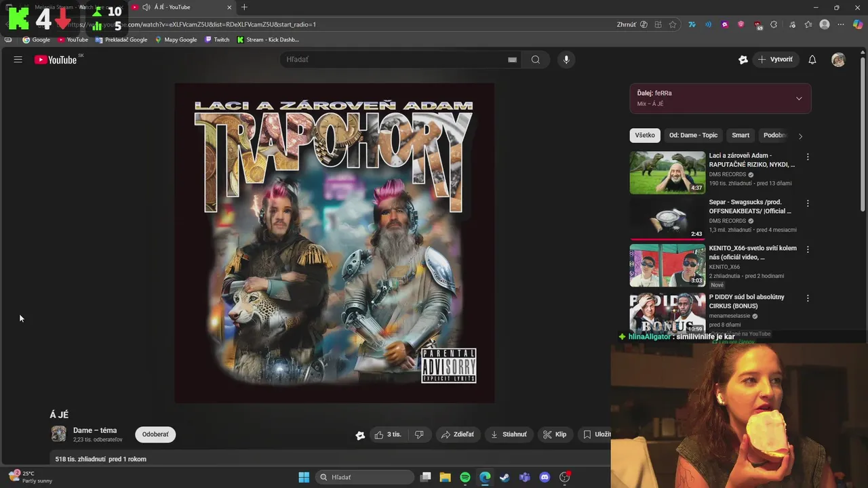Screen dimensions: 868x488
Task: Open the Google bookmark
Action: 37,39
